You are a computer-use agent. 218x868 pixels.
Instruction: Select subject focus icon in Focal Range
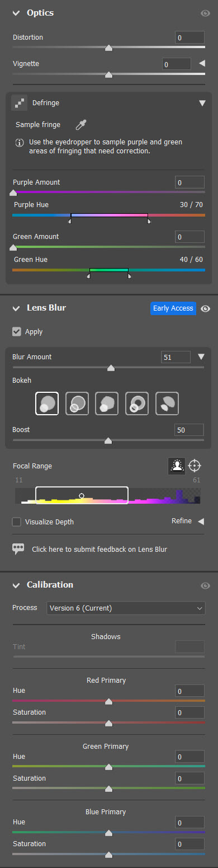tap(177, 466)
